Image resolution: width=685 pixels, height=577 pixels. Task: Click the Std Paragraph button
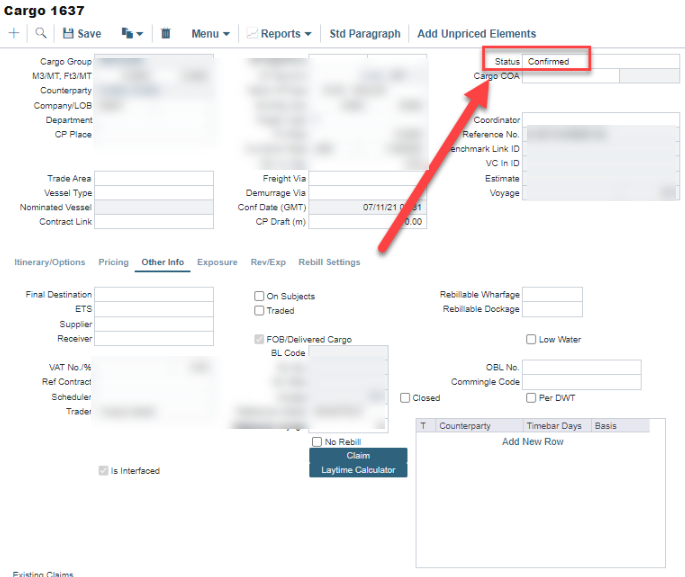[x=365, y=34]
